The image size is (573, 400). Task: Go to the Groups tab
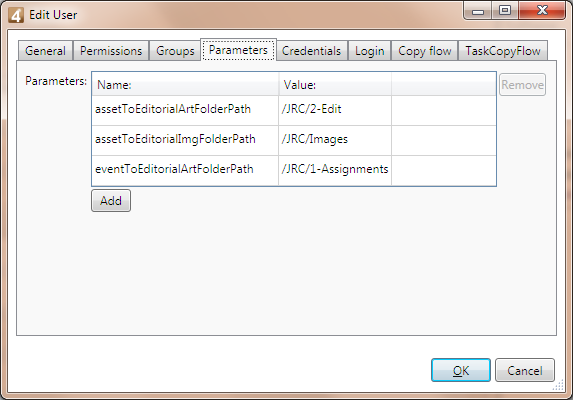pyautogui.click(x=175, y=51)
